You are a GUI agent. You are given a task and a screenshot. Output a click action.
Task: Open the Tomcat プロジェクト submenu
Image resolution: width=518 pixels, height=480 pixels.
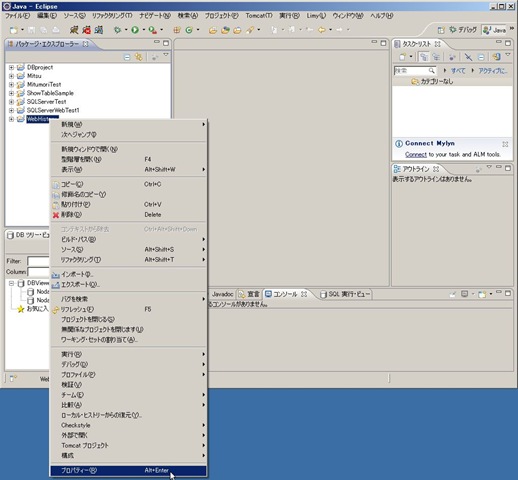coord(128,445)
